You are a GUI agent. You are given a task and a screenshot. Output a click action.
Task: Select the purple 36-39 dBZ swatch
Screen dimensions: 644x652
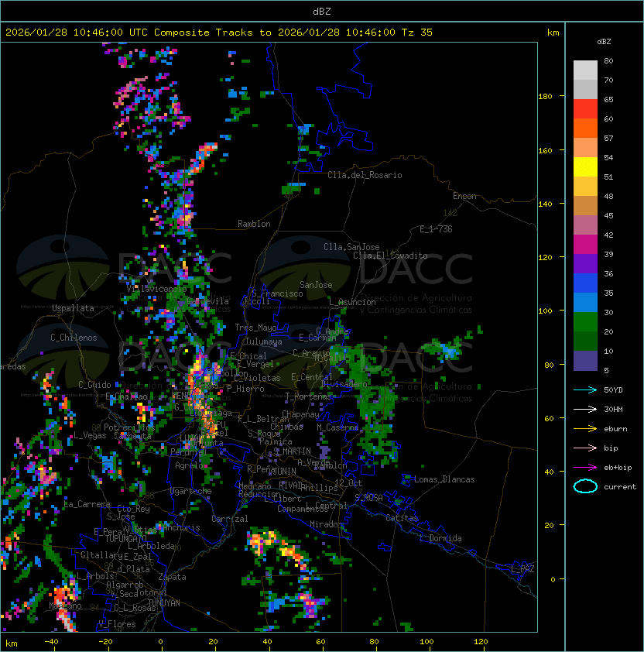(585, 263)
